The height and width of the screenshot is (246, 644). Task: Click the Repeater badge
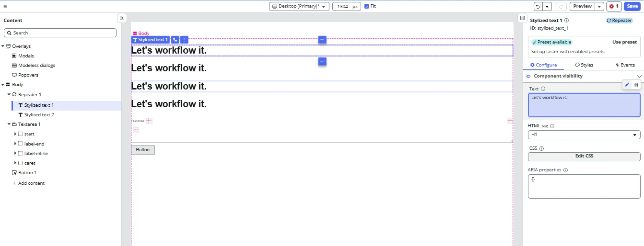[x=620, y=21]
